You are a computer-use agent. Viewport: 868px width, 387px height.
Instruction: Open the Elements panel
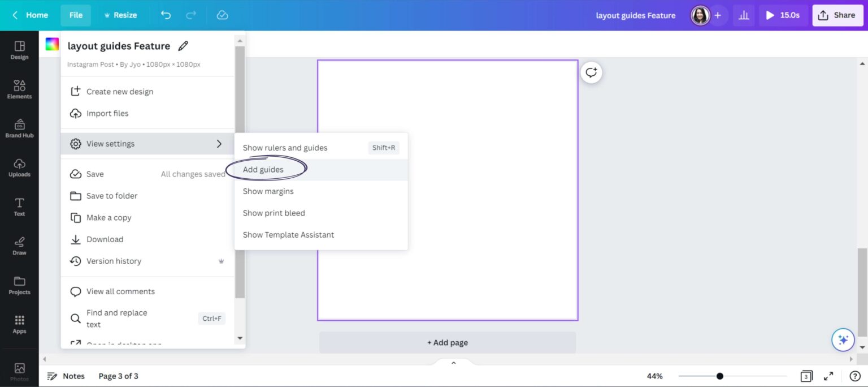[19, 89]
